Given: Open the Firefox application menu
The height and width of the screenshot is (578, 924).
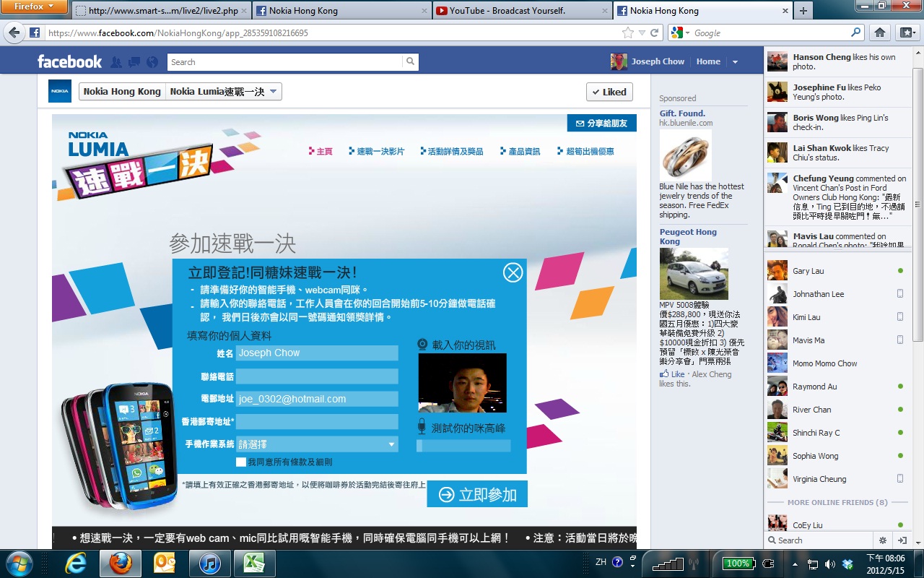Looking at the screenshot, I should coord(34,7).
